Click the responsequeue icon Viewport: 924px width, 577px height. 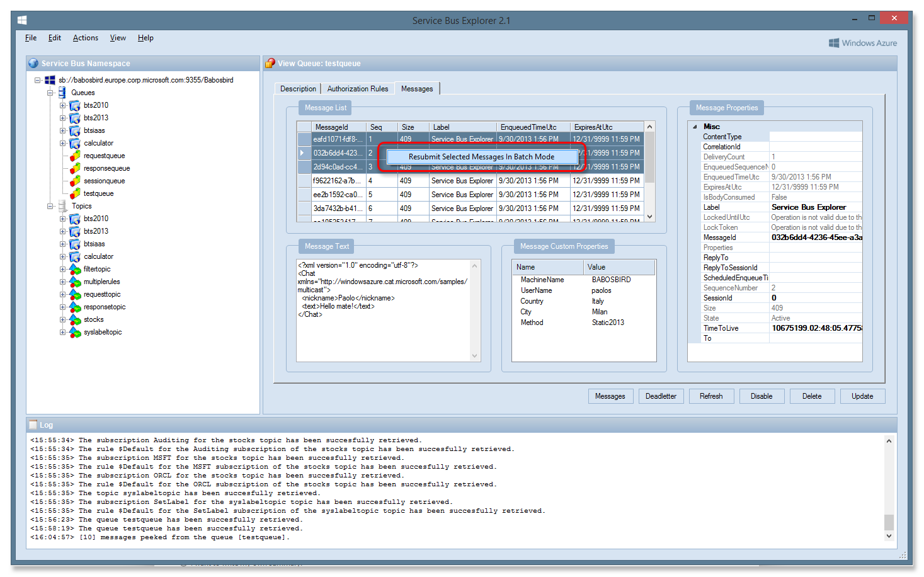[x=75, y=168]
